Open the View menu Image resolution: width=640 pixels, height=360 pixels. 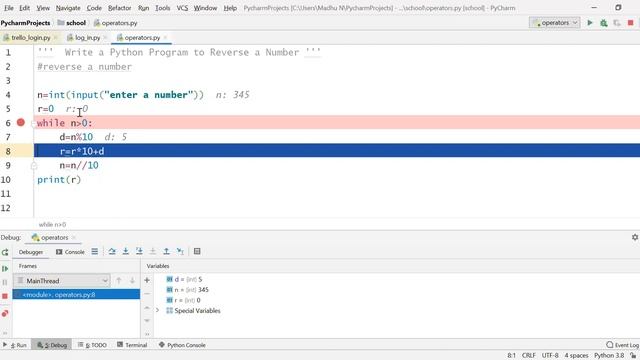point(43,8)
